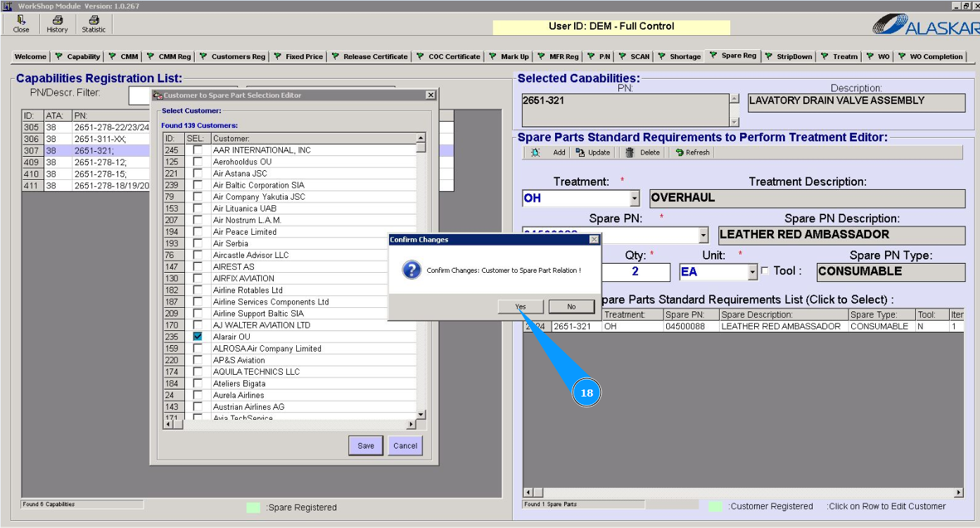Close the Confirm Changes dialog with its X
980x528 pixels.
pyautogui.click(x=594, y=240)
